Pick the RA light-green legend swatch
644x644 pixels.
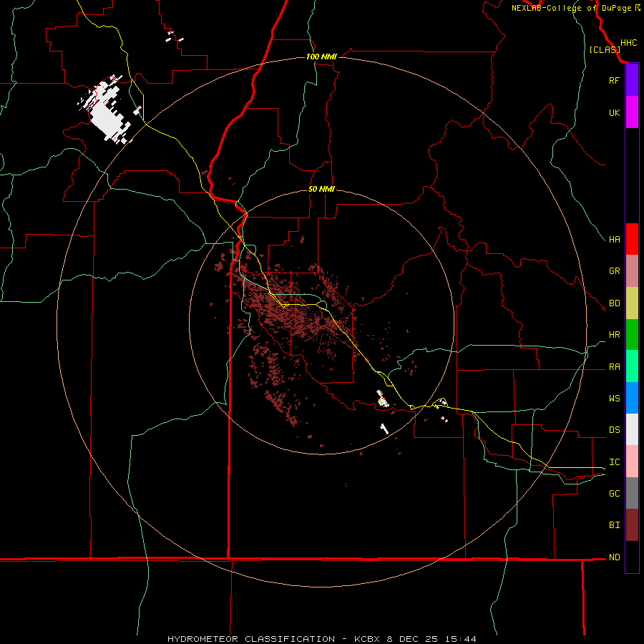click(632, 366)
